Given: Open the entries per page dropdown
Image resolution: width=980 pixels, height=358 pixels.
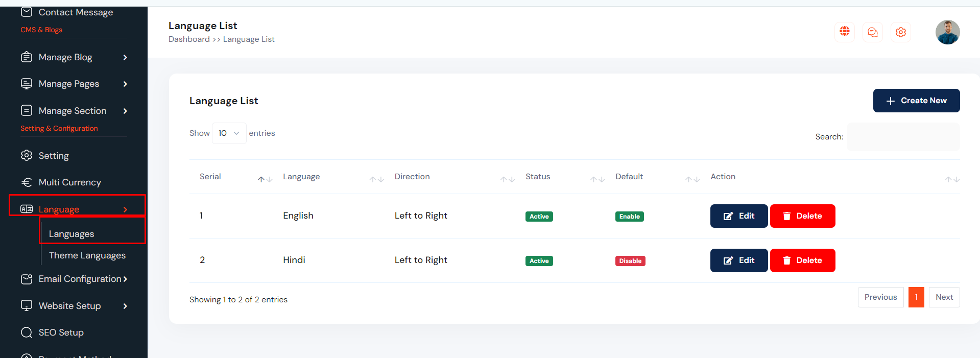Looking at the screenshot, I should 229,133.
